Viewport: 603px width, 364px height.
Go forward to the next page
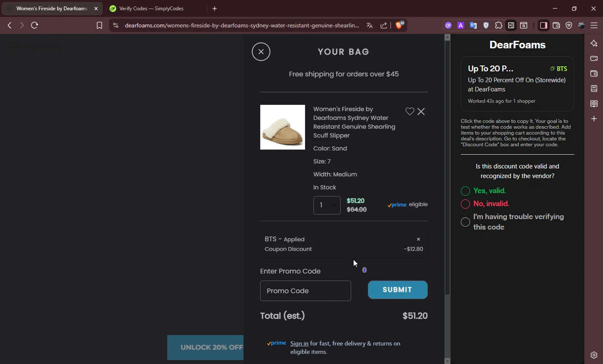click(22, 25)
